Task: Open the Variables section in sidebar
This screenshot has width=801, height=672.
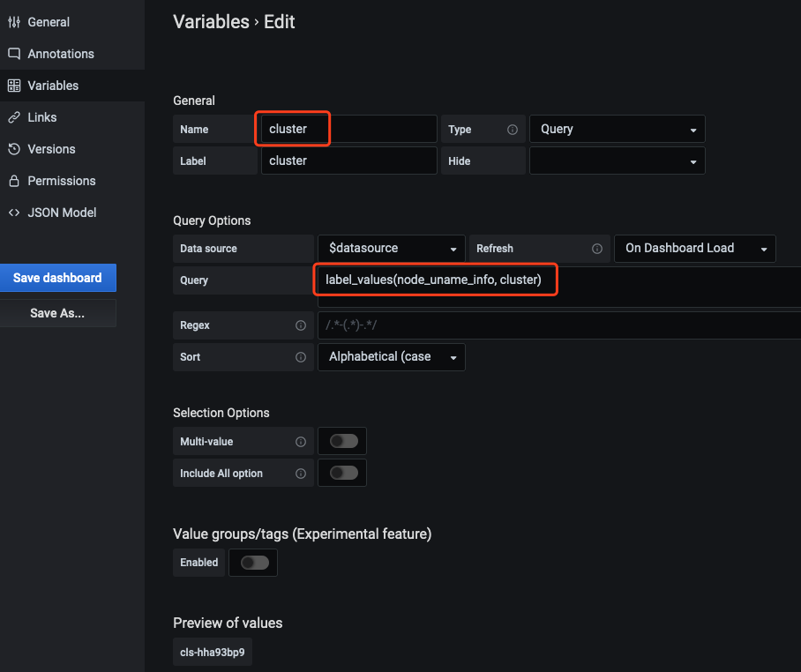Action: [x=53, y=86]
